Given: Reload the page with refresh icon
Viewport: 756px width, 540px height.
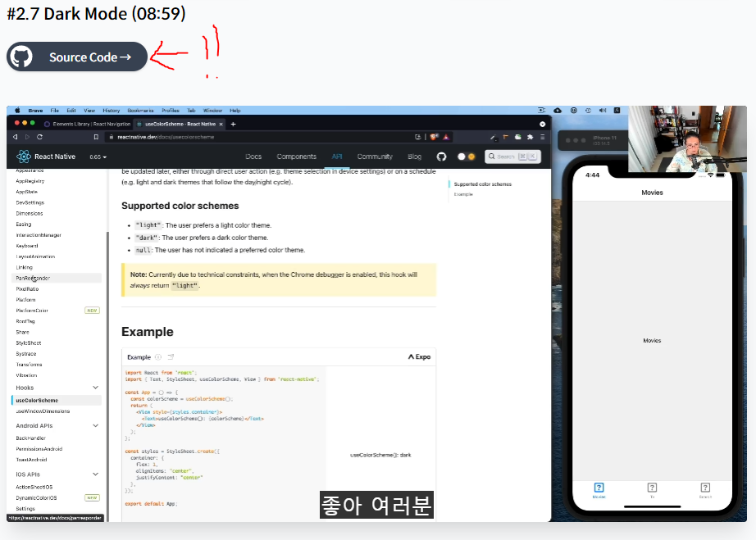Looking at the screenshot, I should (39, 137).
